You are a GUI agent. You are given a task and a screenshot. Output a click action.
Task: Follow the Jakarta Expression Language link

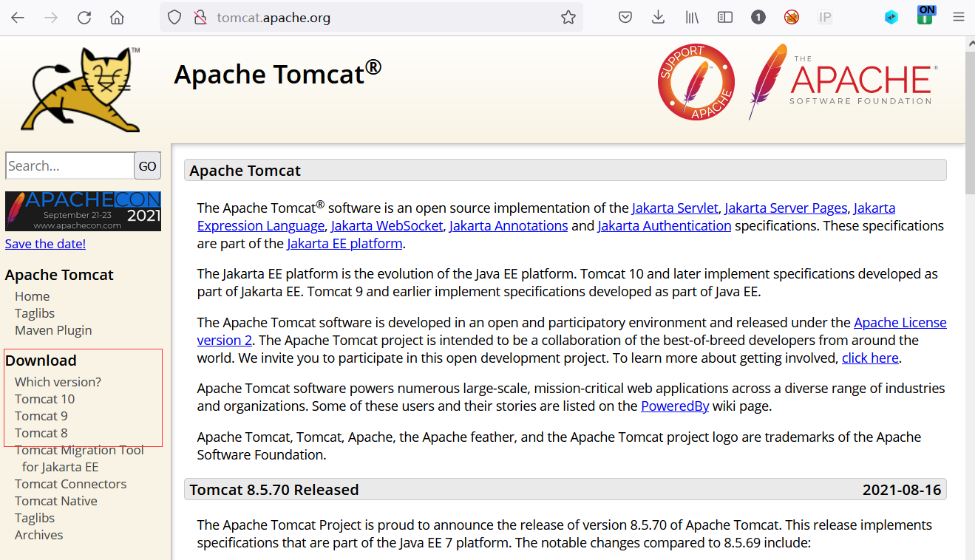261,225
